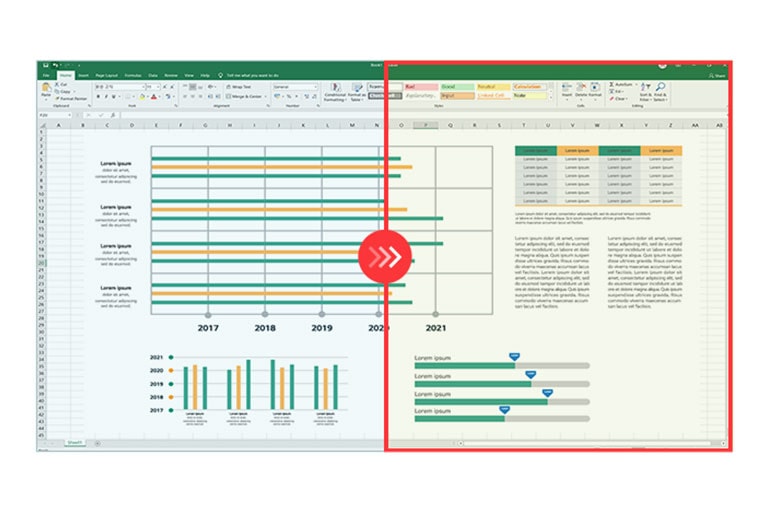This screenshot has width=768, height=512.
Task: Toggle bold formatting in Font group
Action: 98,97
